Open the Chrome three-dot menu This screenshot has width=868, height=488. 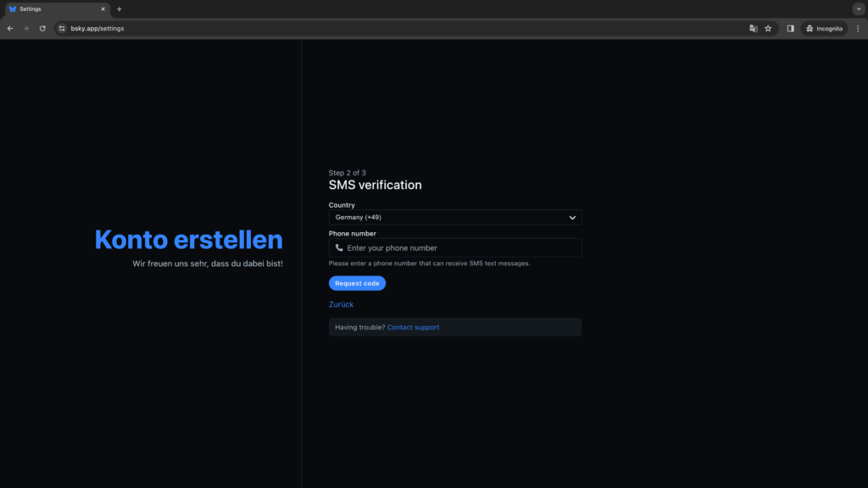[x=858, y=28]
